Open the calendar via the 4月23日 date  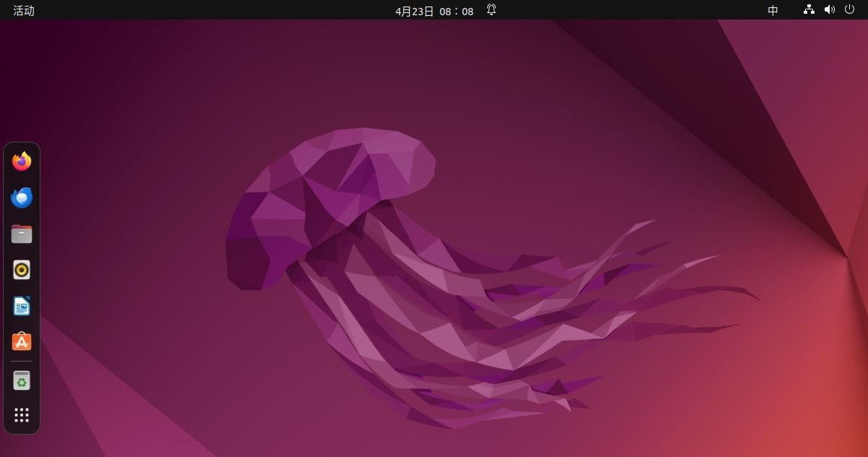pyautogui.click(x=415, y=11)
